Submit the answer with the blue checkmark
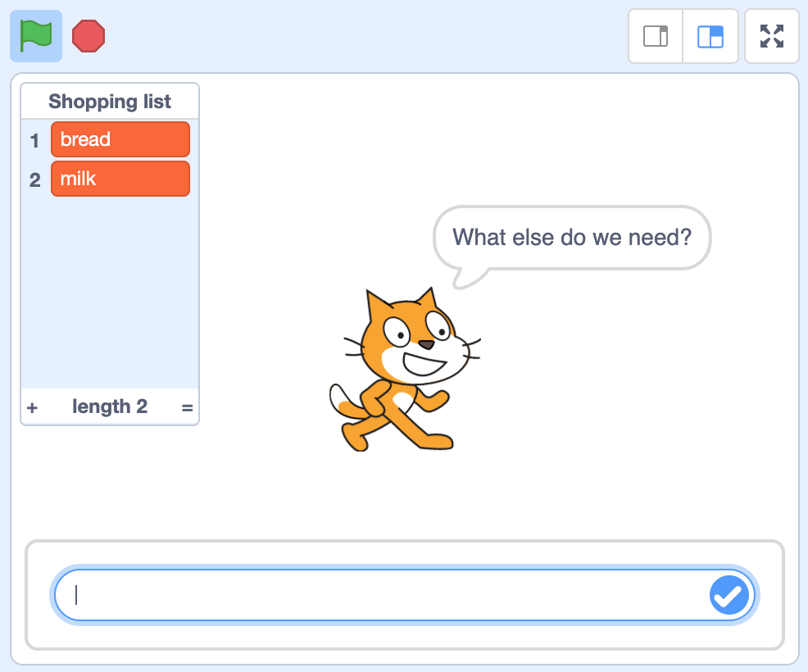 pos(729,595)
